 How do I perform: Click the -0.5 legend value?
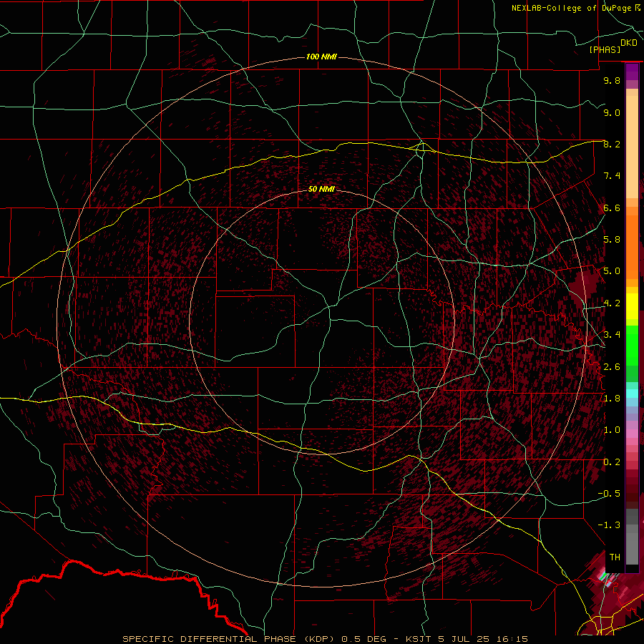609,494
